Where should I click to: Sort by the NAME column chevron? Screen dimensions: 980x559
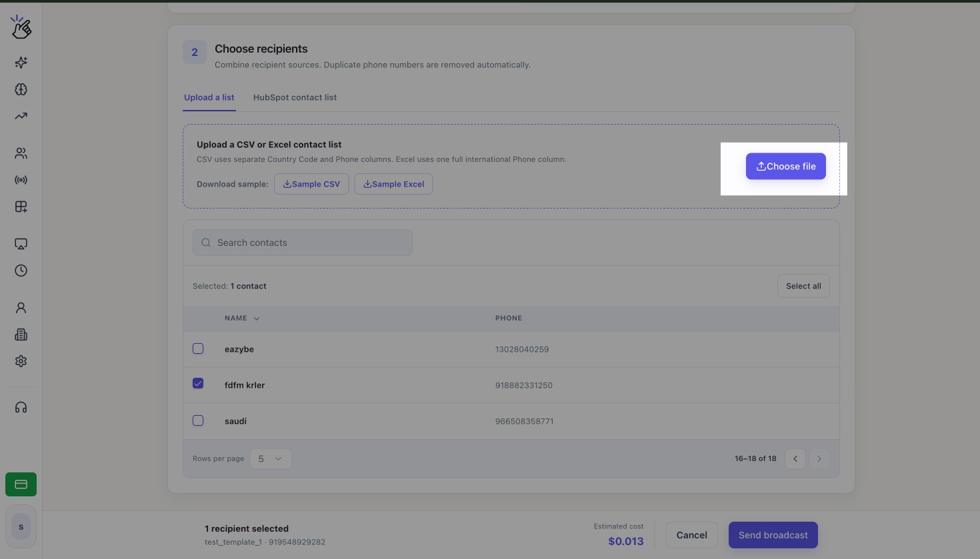(257, 318)
